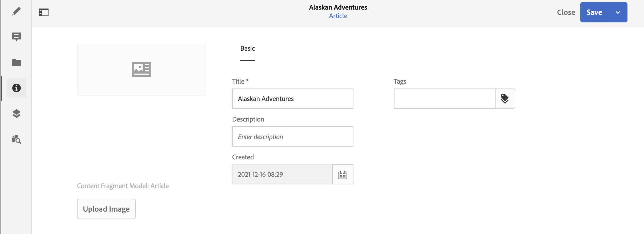
Task: Open the pencil edit icon in sidebar
Action: 17,11
